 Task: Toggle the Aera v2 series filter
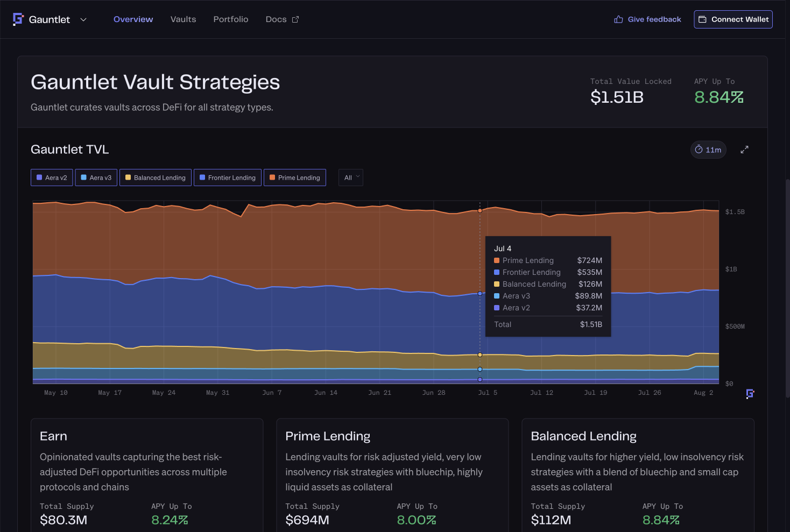pyautogui.click(x=52, y=178)
